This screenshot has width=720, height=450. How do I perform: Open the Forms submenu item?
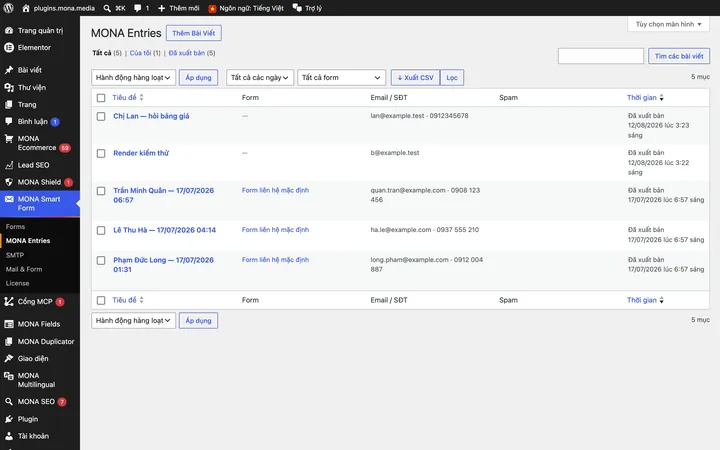[x=16, y=227]
